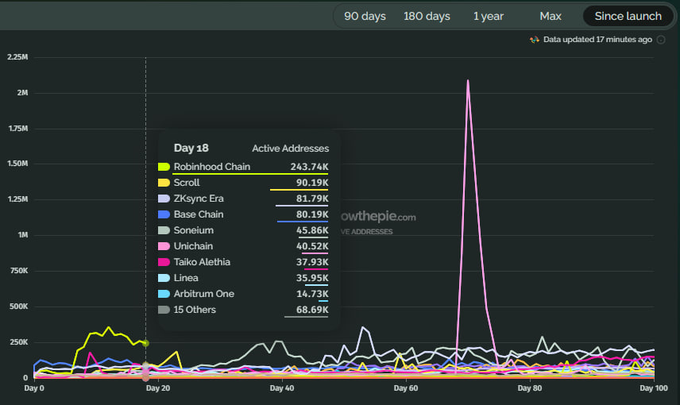The image size is (680, 405).
Task: Click the Base Chain label
Action: point(199,214)
